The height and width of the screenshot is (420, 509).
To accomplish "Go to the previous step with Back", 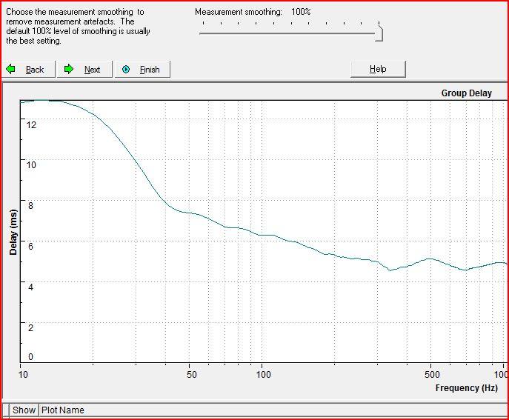I will tap(29, 69).
